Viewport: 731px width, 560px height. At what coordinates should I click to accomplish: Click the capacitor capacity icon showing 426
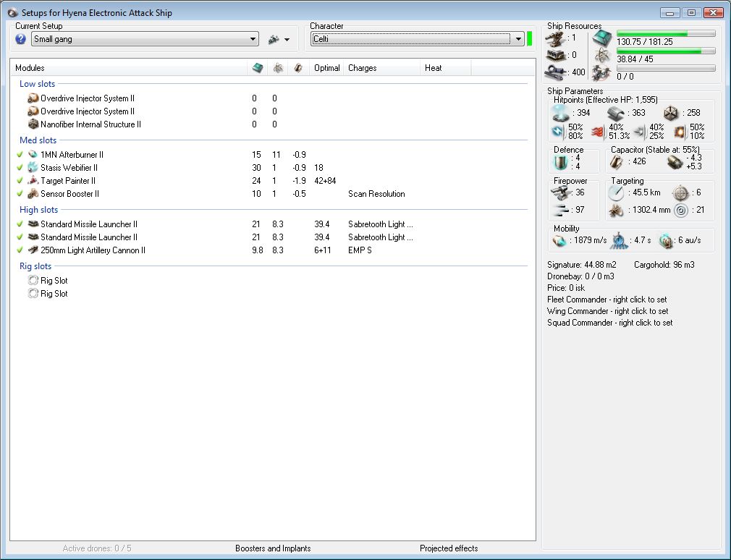point(616,161)
